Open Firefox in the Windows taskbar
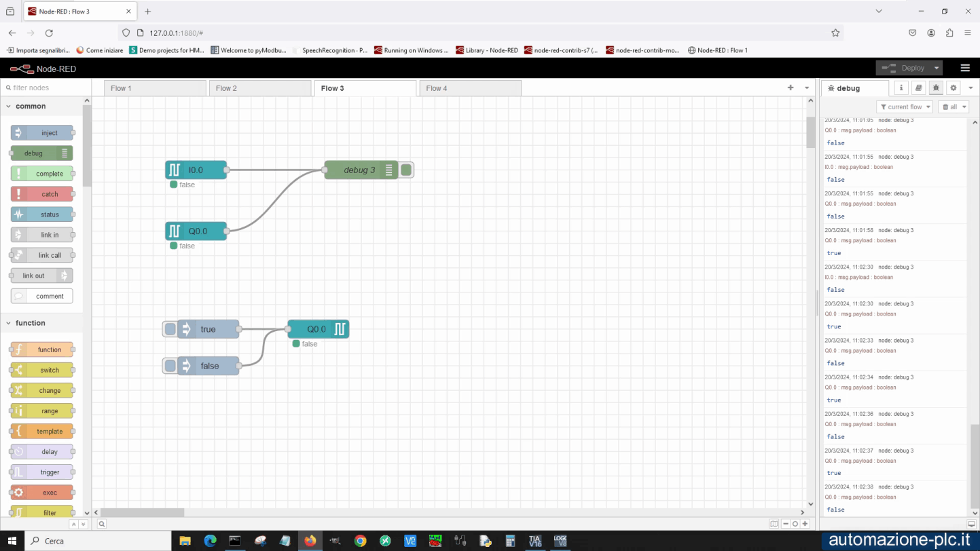The height and width of the screenshot is (551, 980). click(x=310, y=541)
